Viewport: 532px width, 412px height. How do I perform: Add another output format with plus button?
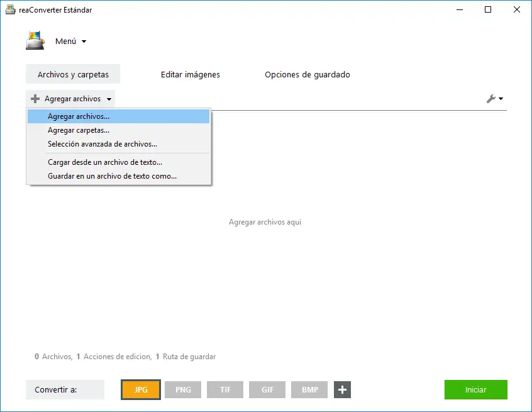click(x=342, y=389)
